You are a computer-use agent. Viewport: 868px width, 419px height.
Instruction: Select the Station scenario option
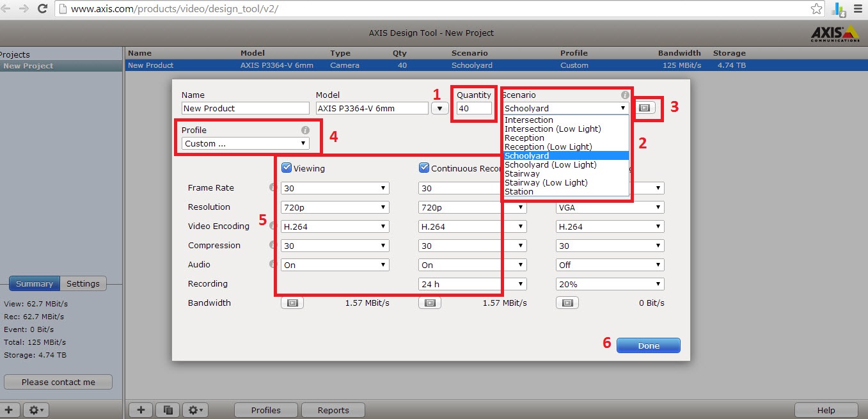(x=566, y=191)
